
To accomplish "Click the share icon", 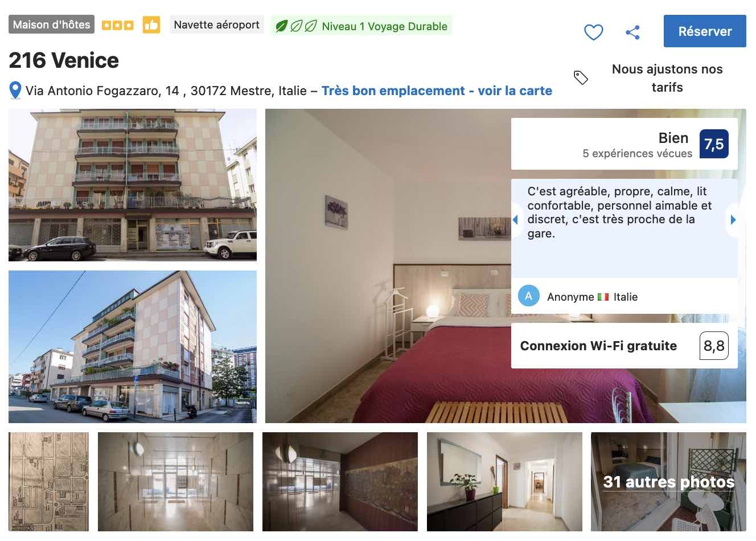I will pos(632,32).
